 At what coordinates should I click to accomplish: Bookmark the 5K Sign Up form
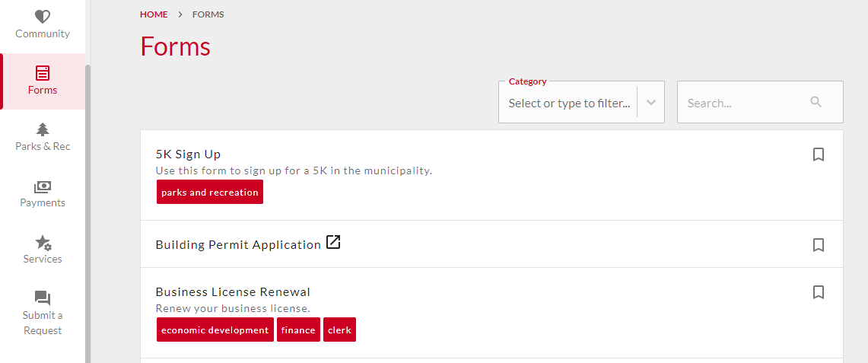[x=819, y=154]
